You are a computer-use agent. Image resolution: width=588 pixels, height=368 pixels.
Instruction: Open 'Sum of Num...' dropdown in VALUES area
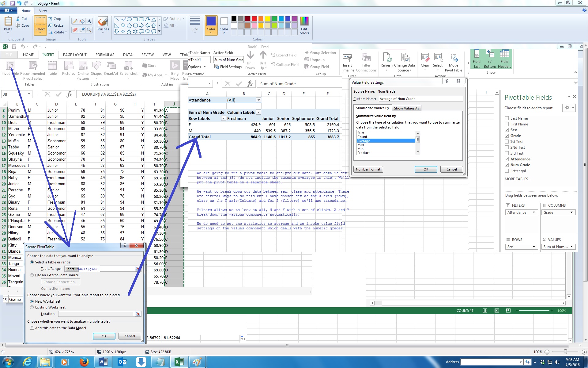point(571,247)
